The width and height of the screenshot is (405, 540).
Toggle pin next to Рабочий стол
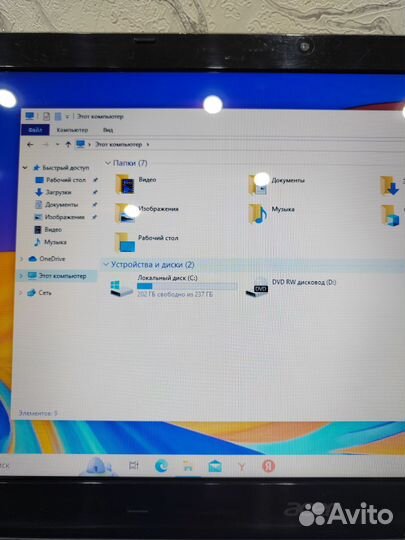pos(96,180)
